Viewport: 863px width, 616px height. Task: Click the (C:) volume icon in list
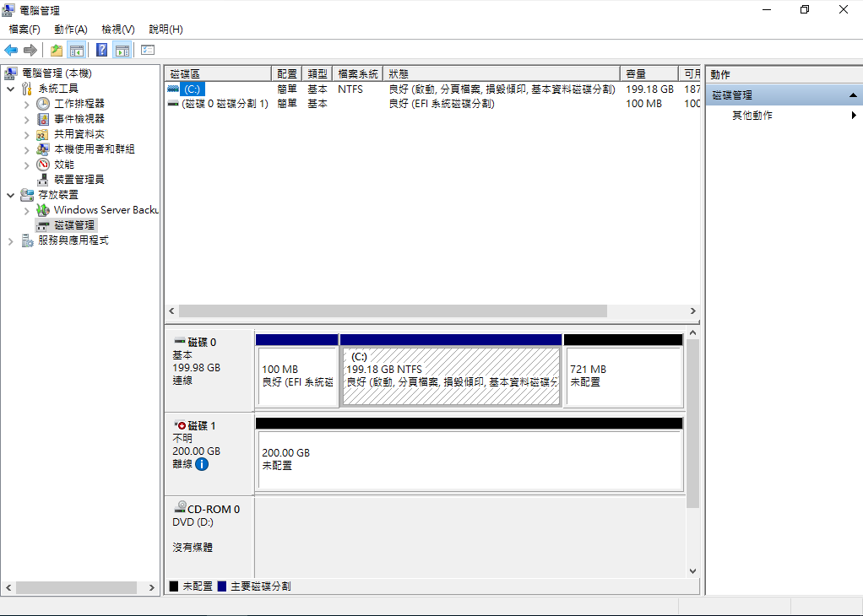point(174,89)
